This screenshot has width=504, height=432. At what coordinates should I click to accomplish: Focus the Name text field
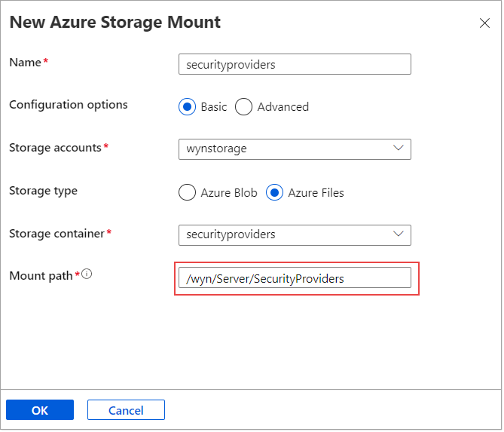(x=295, y=65)
